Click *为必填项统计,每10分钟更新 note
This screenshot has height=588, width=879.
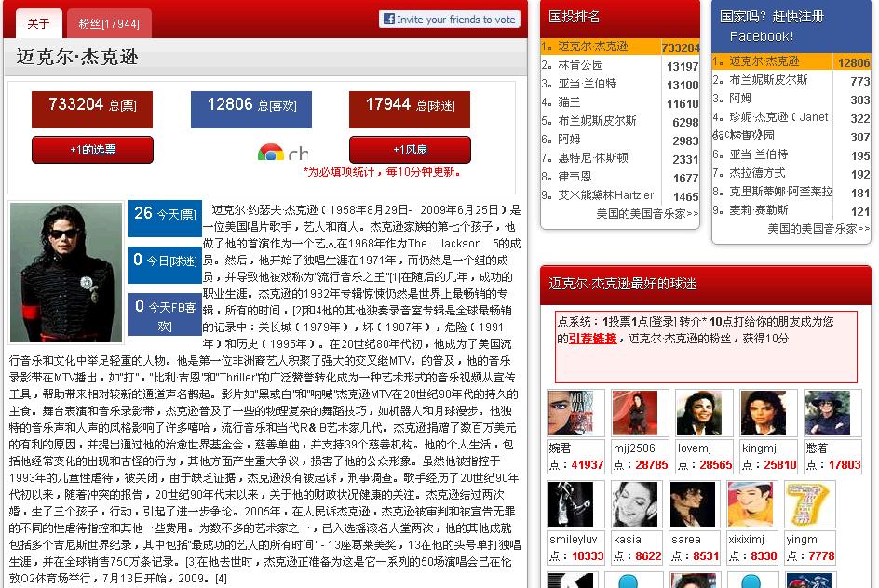(x=383, y=172)
